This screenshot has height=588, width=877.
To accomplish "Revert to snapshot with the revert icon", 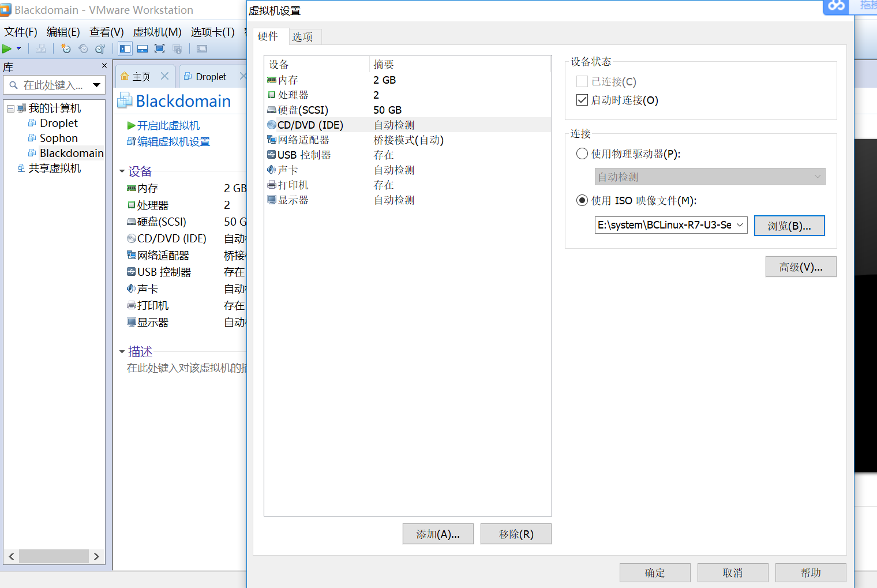I will tap(83, 48).
